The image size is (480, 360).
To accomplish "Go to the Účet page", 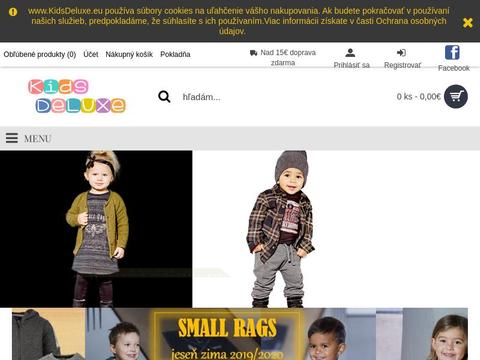I will [x=91, y=54].
